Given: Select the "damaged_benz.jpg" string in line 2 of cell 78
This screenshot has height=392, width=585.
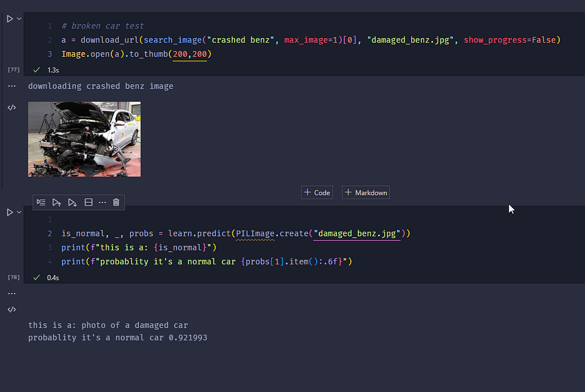Looking at the screenshot, I should pyautogui.click(x=357, y=233).
